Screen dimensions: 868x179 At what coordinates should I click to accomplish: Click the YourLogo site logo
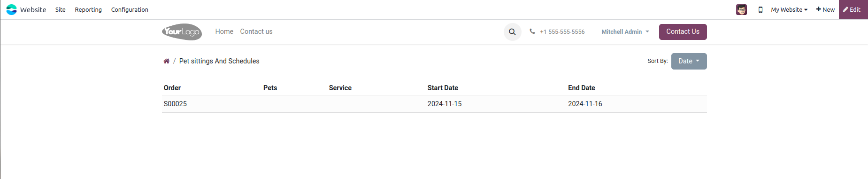[x=182, y=32]
